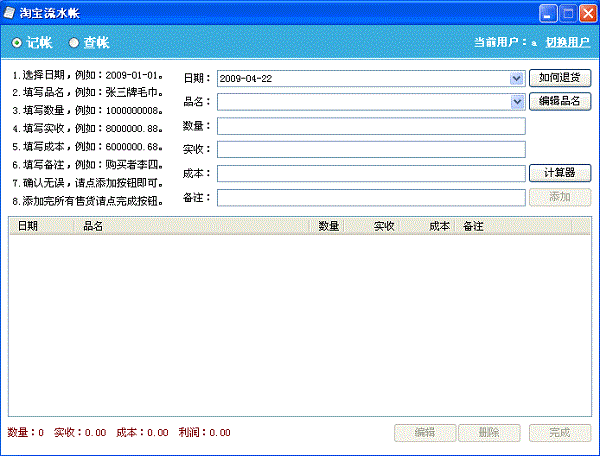
Task: Click the 数量 column header
Action: coord(328,227)
